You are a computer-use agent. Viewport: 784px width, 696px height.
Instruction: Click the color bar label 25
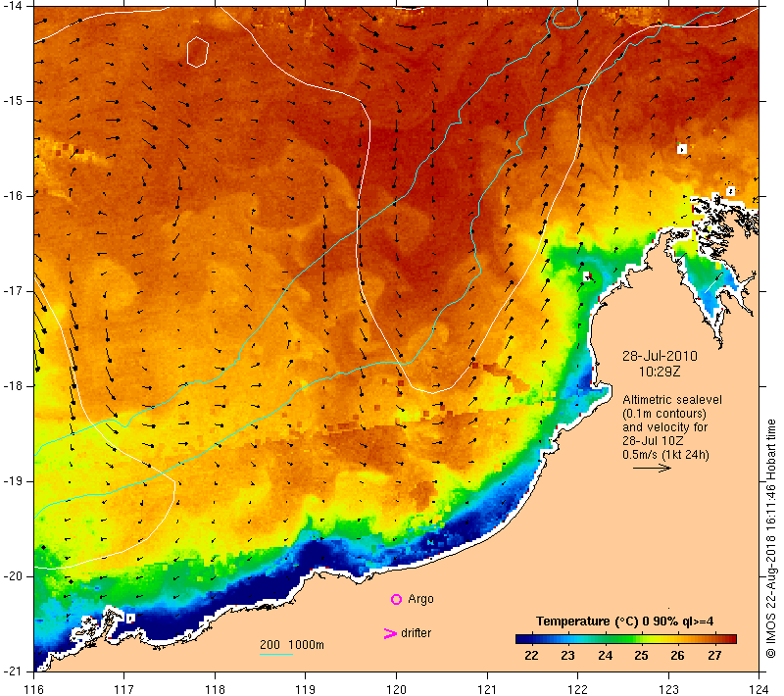coord(641,656)
